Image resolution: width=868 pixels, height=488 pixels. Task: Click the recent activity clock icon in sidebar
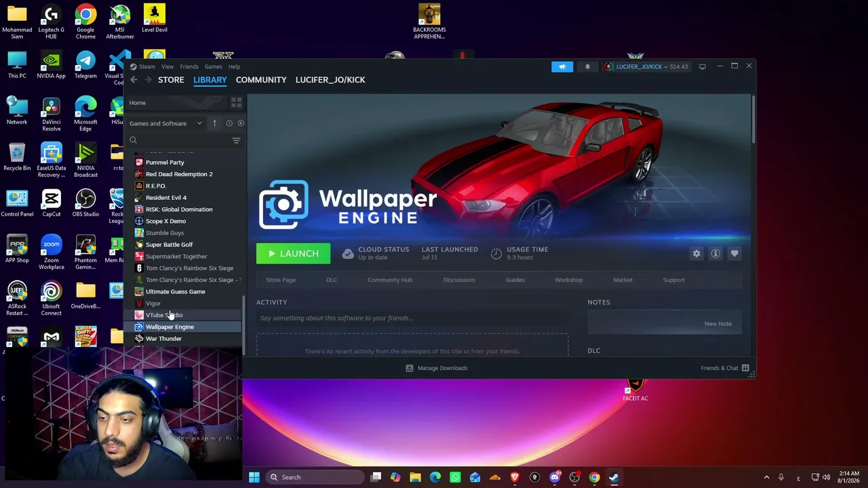click(229, 123)
